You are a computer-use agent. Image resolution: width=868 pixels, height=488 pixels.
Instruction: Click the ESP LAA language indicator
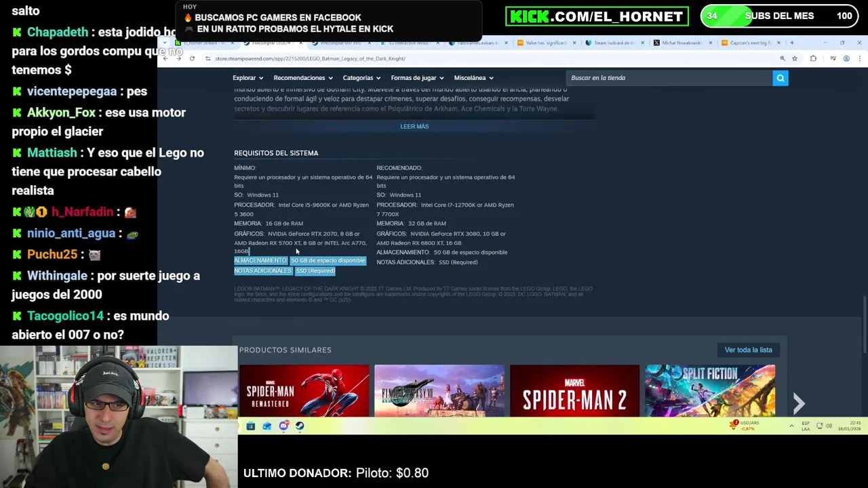click(x=806, y=426)
